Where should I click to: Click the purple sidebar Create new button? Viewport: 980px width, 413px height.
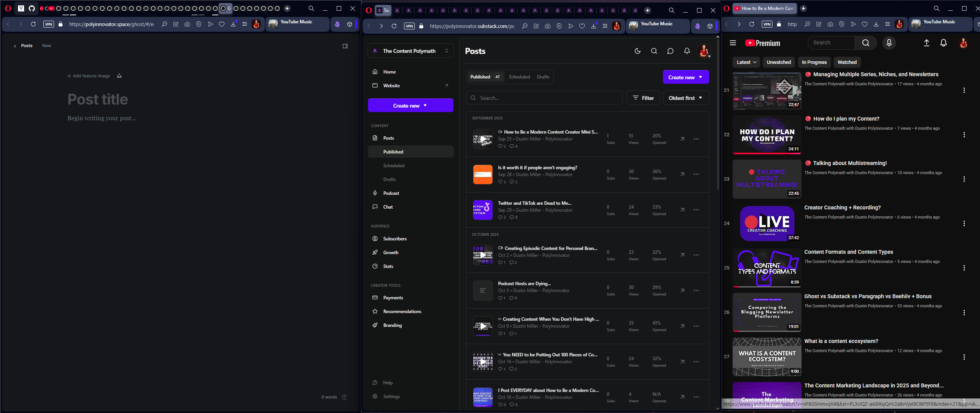410,106
